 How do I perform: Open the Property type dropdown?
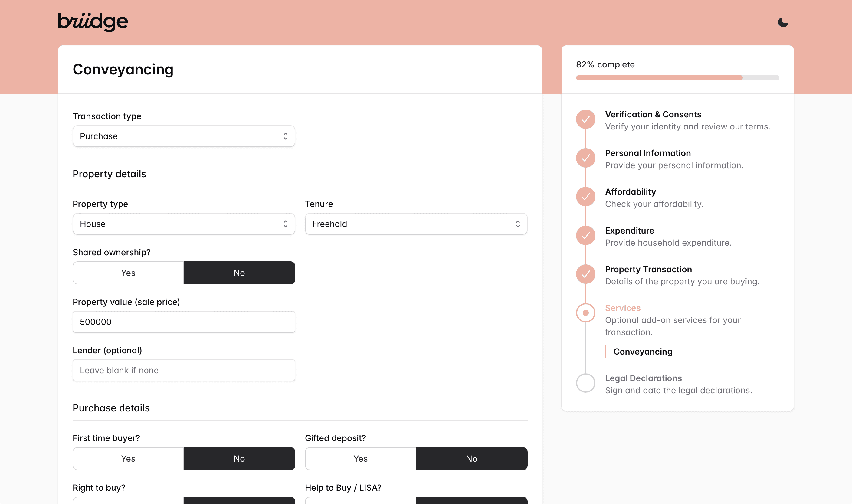pyautogui.click(x=184, y=224)
